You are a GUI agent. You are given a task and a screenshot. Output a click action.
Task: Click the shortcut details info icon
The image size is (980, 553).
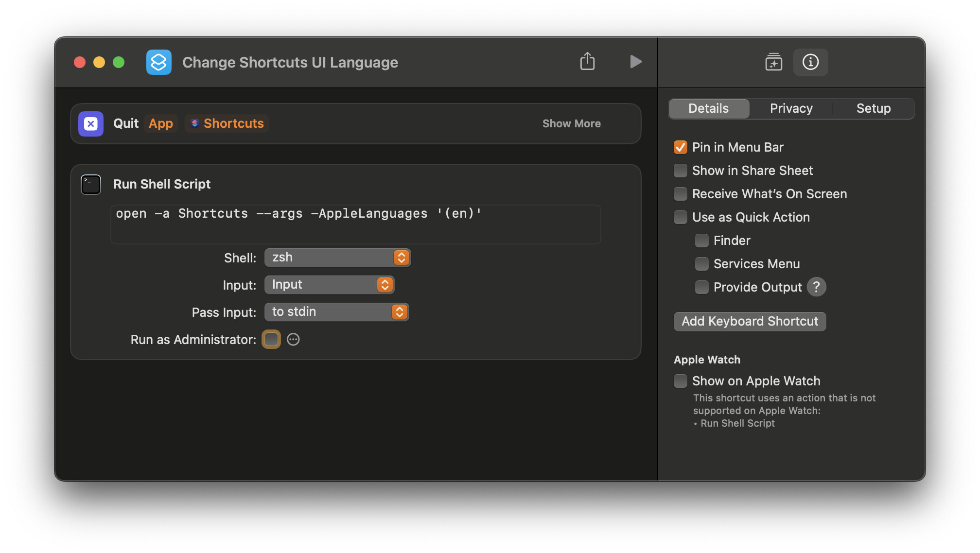coord(810,62)
